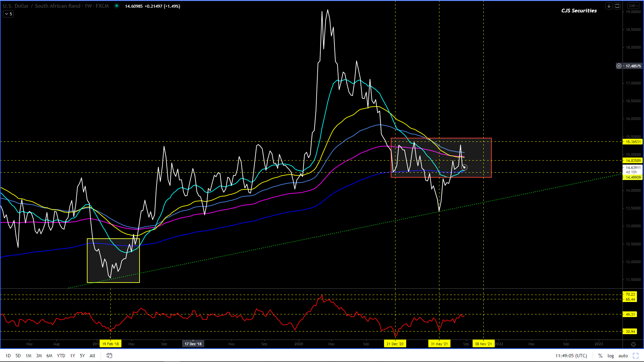Click the down arrow chart button

click(609, 6)
